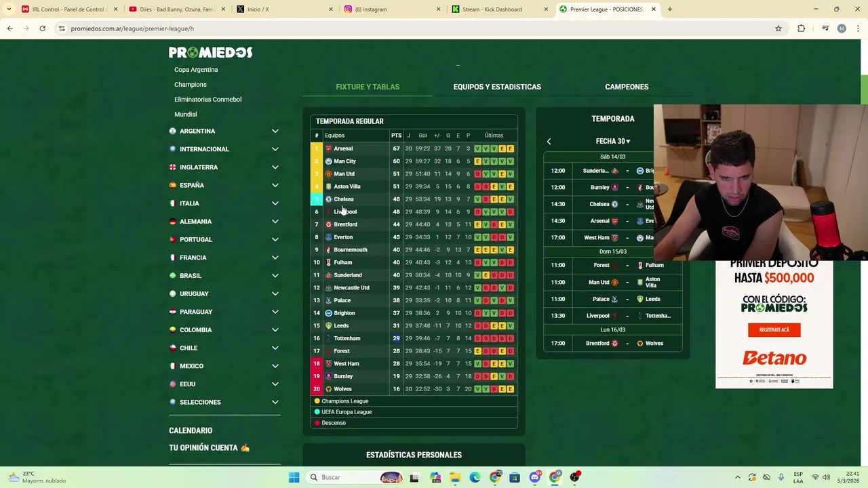Open the Chrome three-dot menu
868x488 pixels.
(858, 28)
